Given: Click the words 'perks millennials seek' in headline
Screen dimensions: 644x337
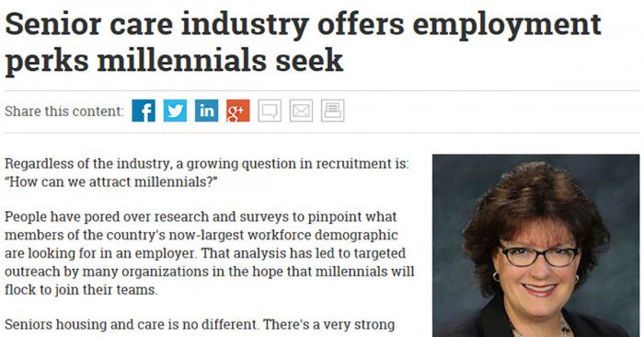Looking at the screenshot, I should point(174,61).
